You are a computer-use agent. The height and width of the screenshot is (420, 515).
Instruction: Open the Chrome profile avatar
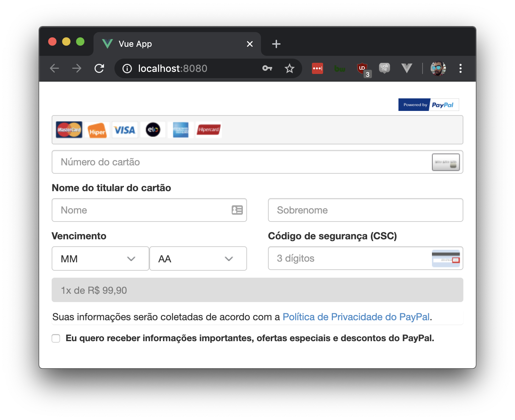coord(438,68)
